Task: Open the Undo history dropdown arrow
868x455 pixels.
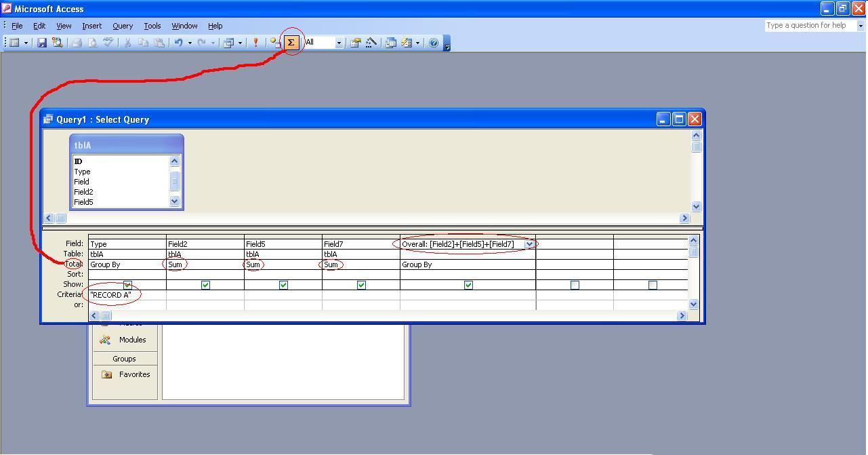Action: 190,43
